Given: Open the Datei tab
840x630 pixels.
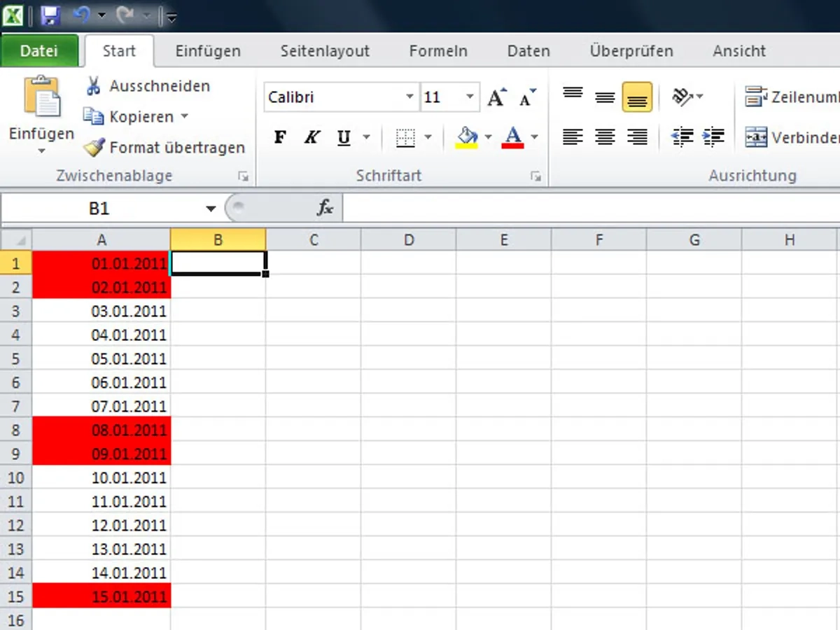Looking at the screenshot, I should tap(39, 51).
